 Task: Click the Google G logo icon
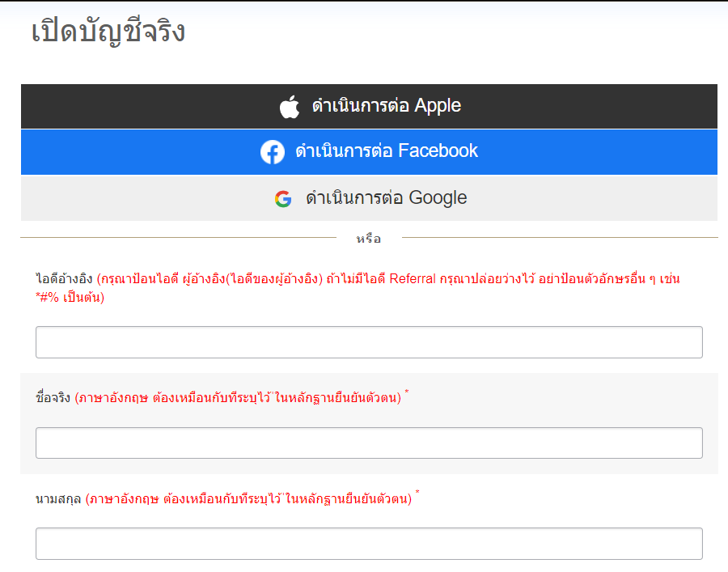pyautogui.click(x=283, y=199)
